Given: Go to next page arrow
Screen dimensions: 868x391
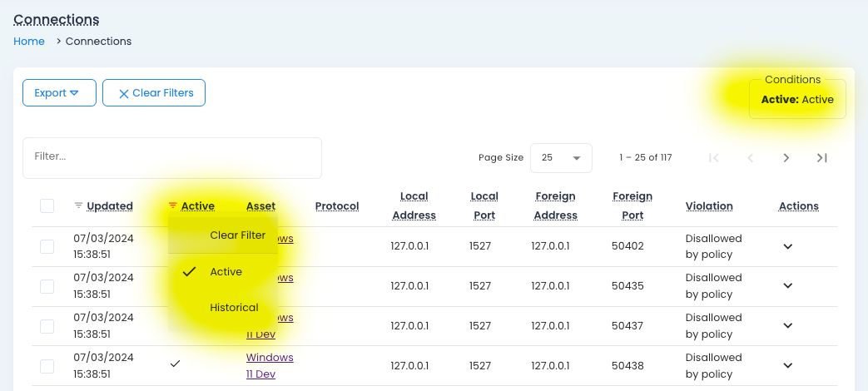Looking at the screenshot, I should pyautogui.click(x=786, y=158).
